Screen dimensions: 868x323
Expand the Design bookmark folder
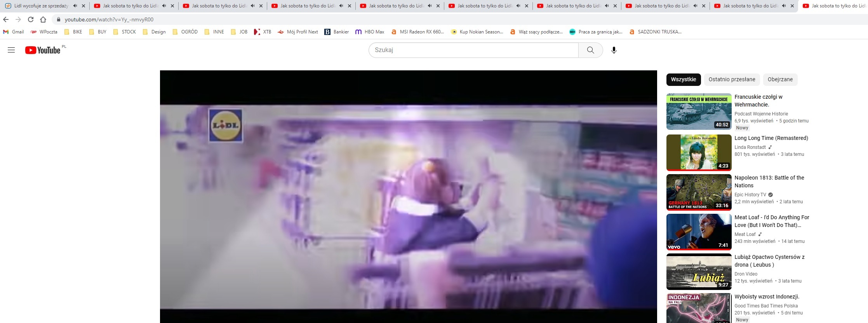coord(154,32)
